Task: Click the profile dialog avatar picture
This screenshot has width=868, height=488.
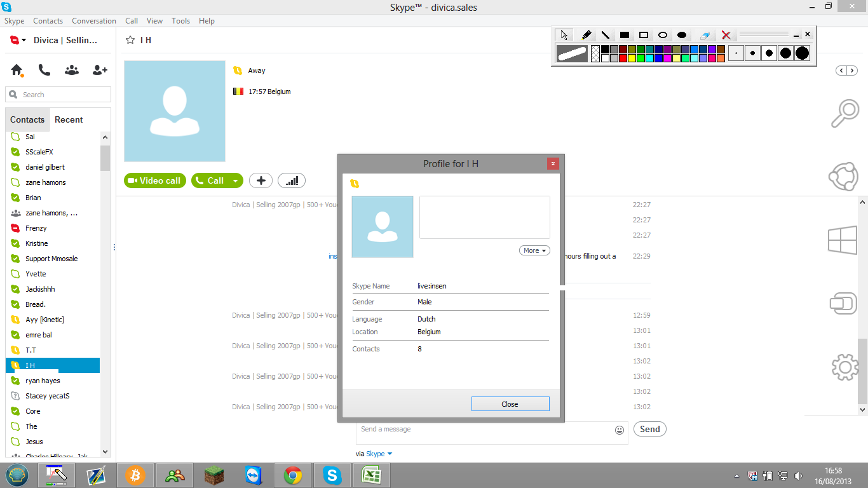Action: 383,227
